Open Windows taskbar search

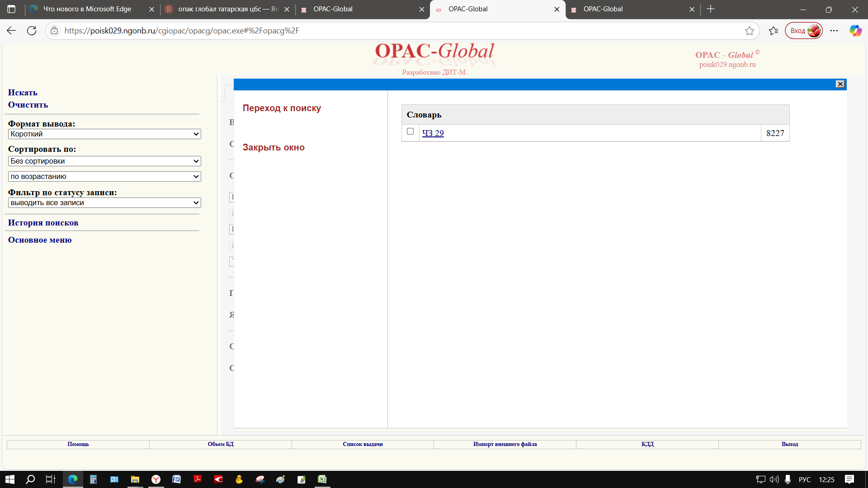coord(30,479)
